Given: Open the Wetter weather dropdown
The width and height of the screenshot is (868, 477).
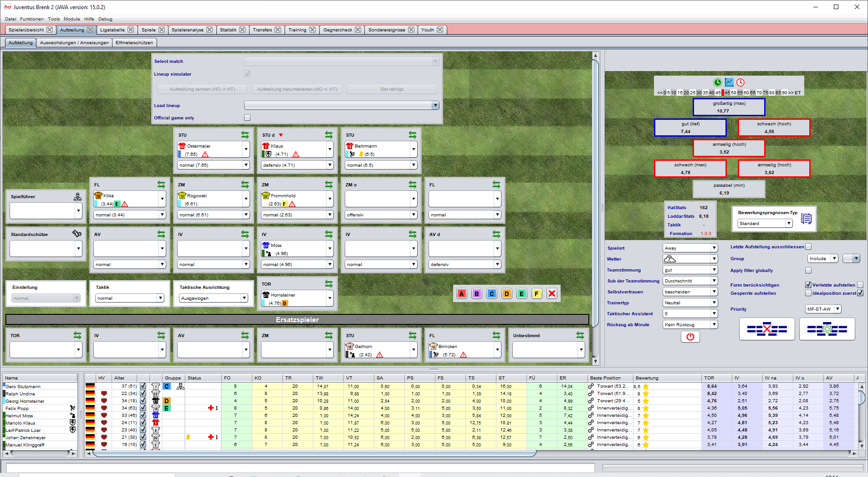Looking at the screenshot, I should (690, 259).
